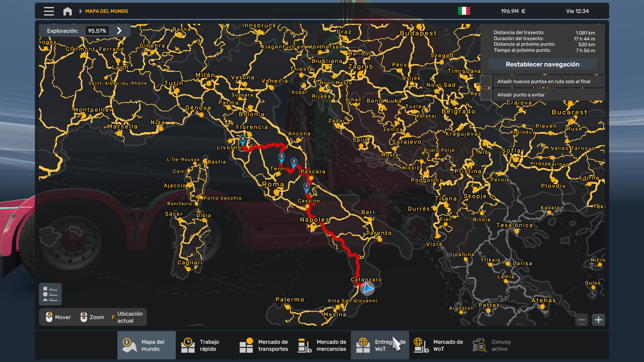Screen dimensions: 644x362
Task: Open the map legend panel icon
Action: tap(50, 294)
